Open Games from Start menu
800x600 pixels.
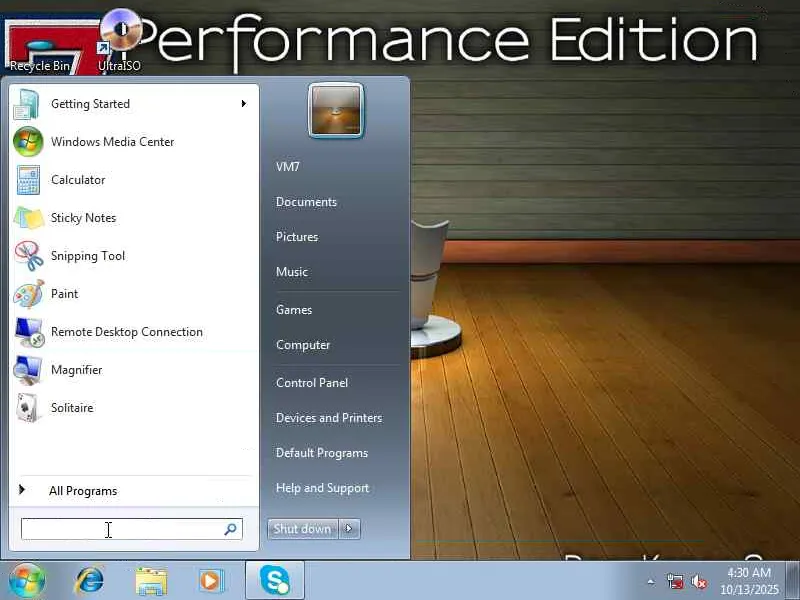294,310
